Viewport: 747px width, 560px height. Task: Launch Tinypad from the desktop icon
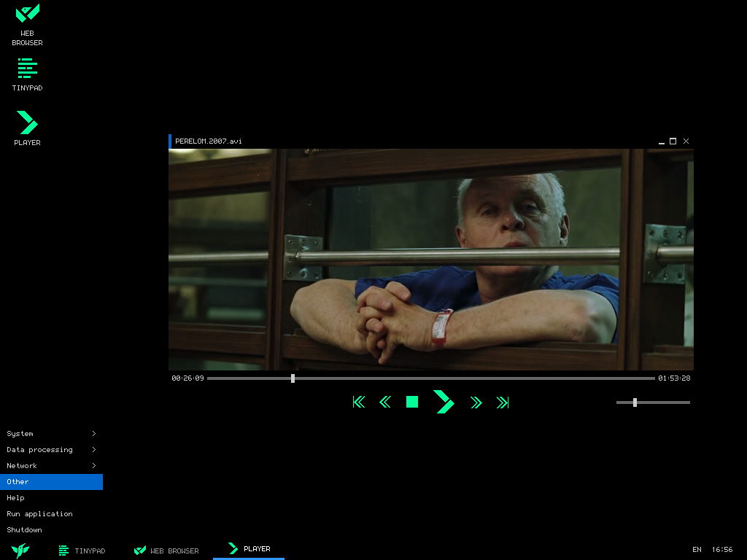tap(27, 74)
